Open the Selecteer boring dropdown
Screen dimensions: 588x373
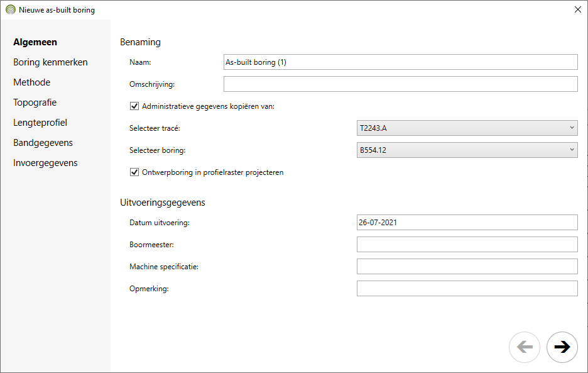(x=467, y=150)
